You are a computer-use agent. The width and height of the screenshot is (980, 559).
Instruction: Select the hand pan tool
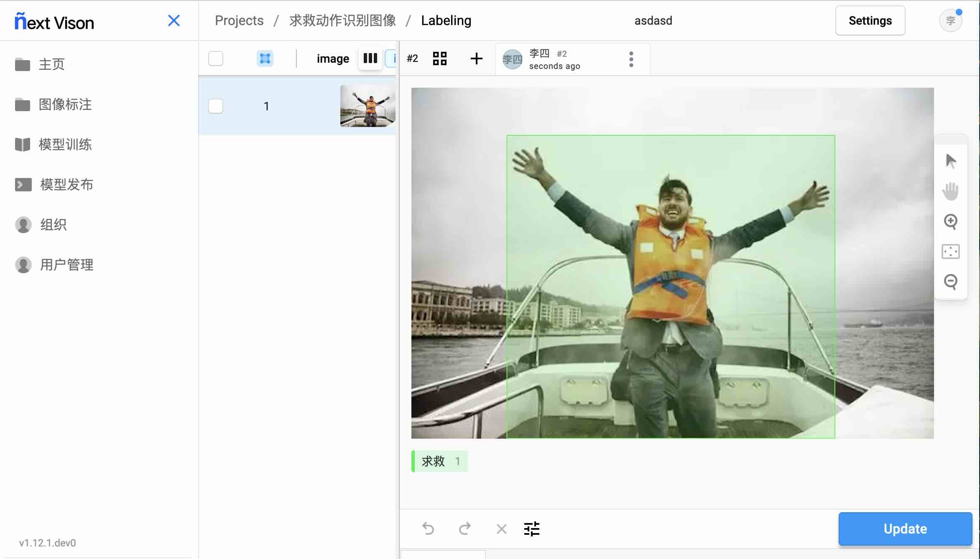point(951,191)
